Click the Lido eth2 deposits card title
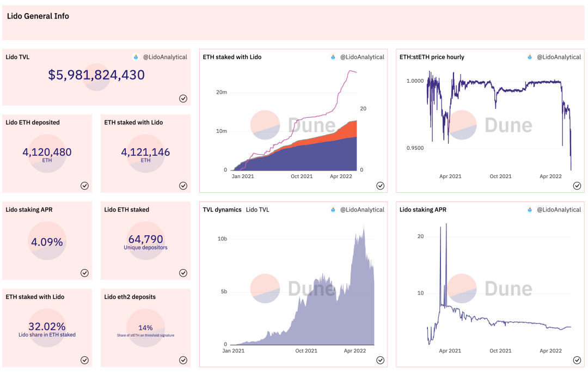This screenshot has height=372, width=588. (130, 297)
